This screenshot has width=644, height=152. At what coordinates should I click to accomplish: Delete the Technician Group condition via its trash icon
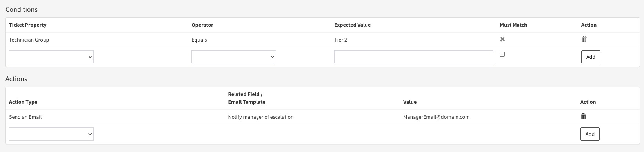coord(584,39)
